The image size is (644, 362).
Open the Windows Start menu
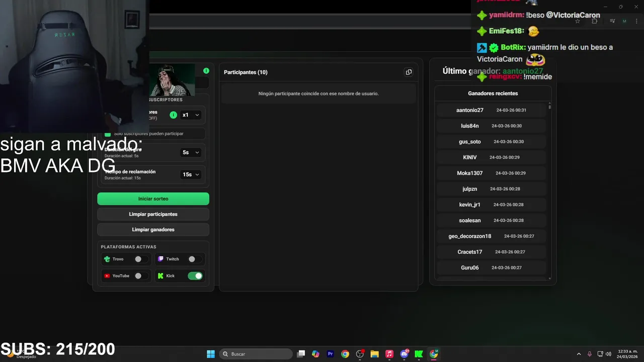pyautogui.click(x=211, y=354)
